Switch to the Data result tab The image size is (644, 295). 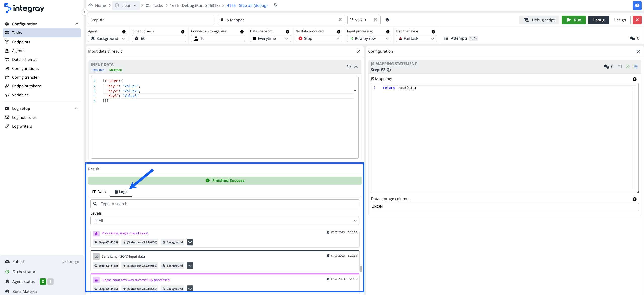click(x=99, y=192)
